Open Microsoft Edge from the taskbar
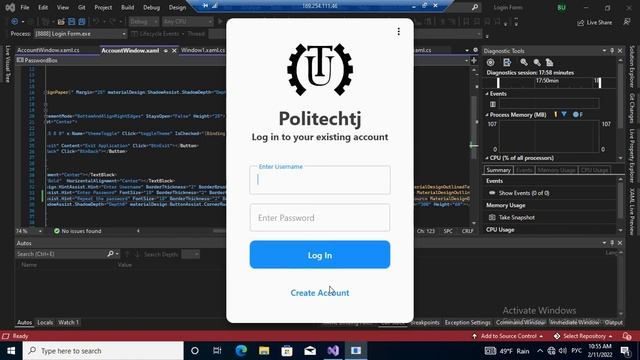The width and height of the screenshot is (640, 360). point(241,351)
